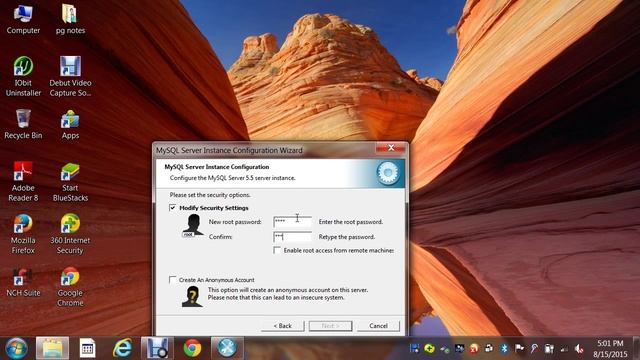Click the green 360 Security tray icon
The width and height of the screenshot is (640, 360).
(429, 348)
